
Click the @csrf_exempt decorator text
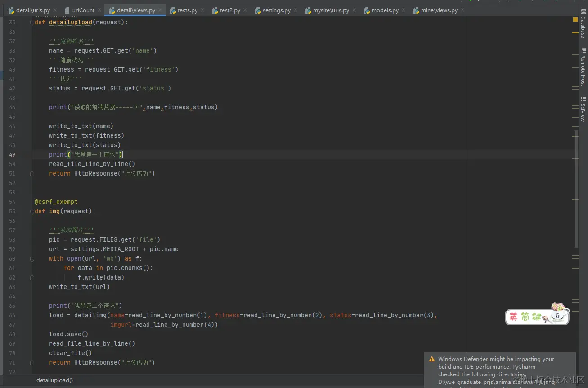56,202
